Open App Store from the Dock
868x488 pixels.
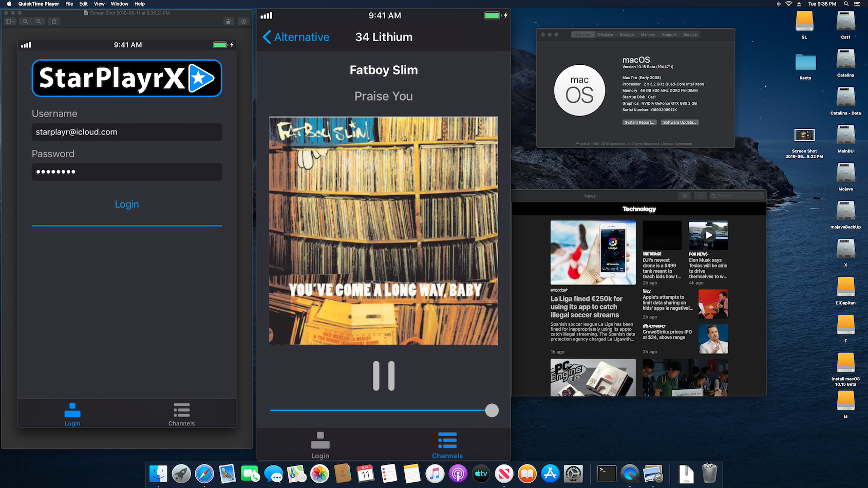(550, 474)
